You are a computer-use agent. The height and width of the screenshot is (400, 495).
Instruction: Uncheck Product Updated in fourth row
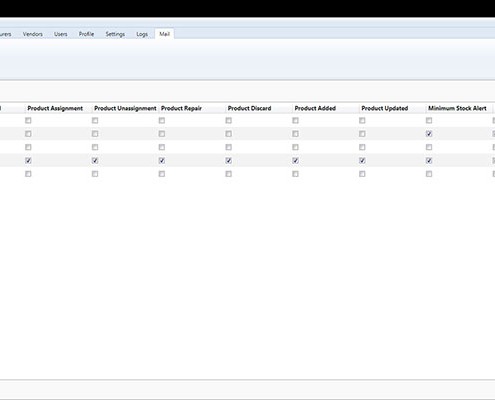tap(362, 160)
